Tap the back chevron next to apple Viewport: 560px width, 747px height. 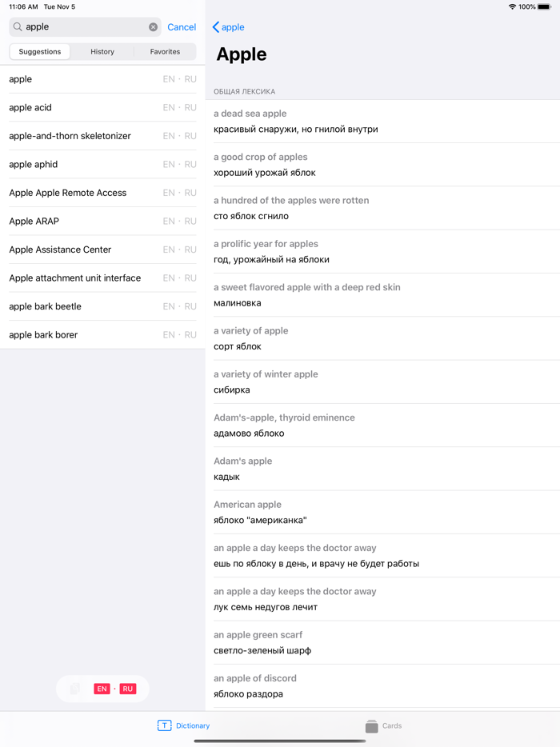click(x=216, y=27)
